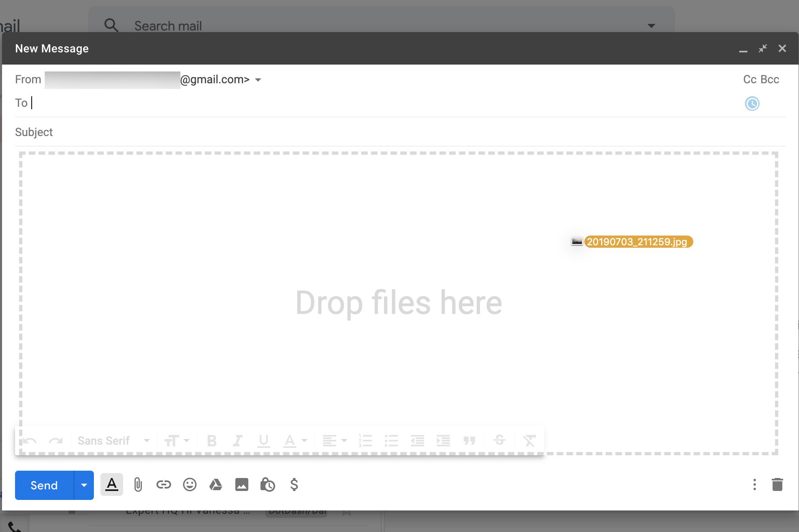
Task: Click the discard draft trash icon
Action: click(777, 485)
